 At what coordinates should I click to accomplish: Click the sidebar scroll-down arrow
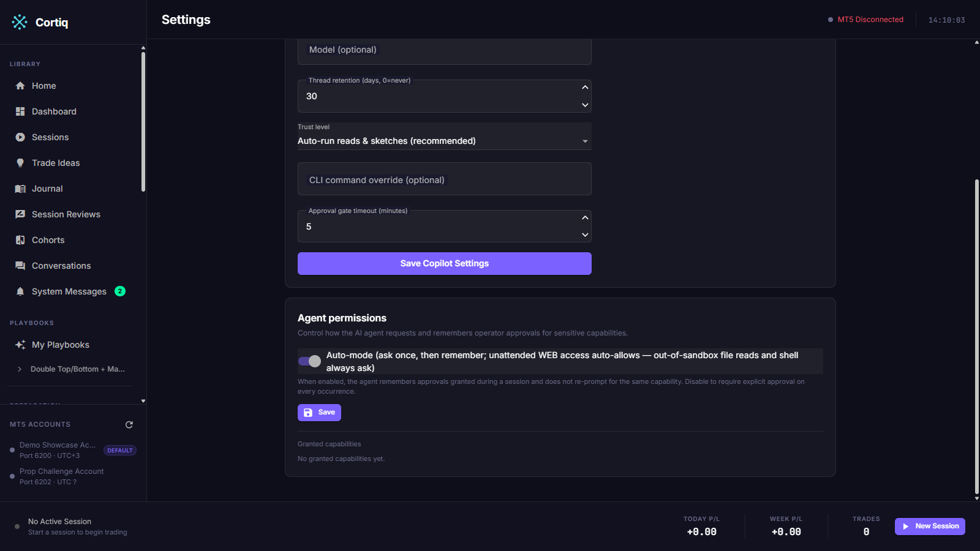click(x=143, y=401)
